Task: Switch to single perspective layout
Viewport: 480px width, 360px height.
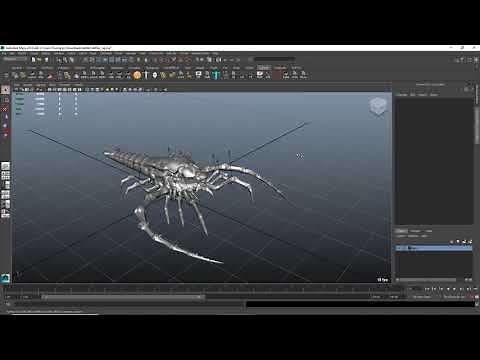Action: tap(5, 166)
